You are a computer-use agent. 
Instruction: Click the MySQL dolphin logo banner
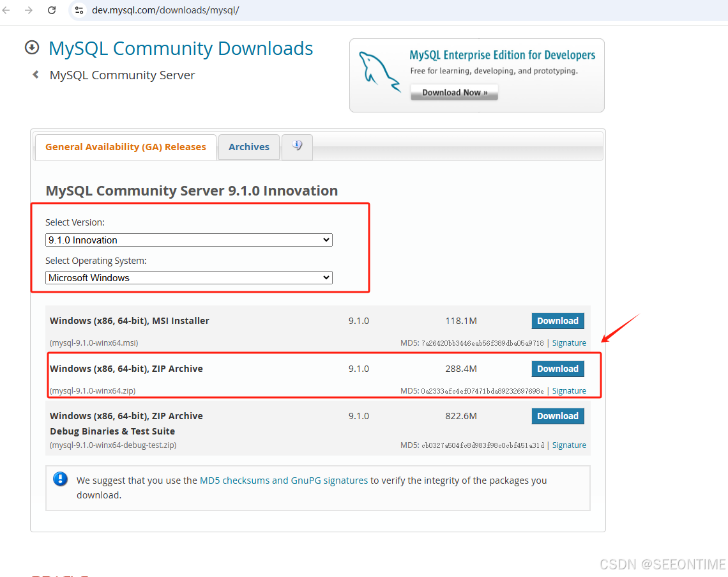(x=379, y=72)
